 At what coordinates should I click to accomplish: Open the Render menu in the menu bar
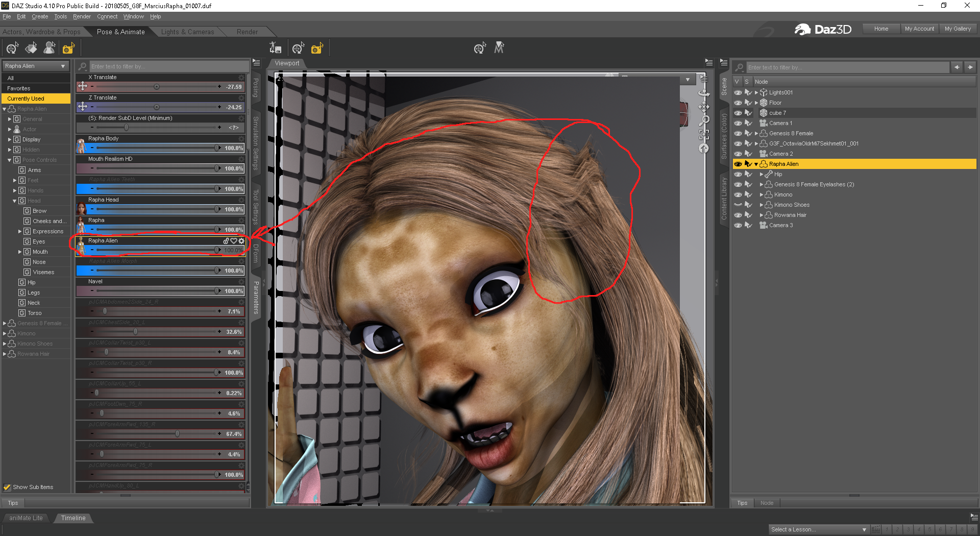82,16
